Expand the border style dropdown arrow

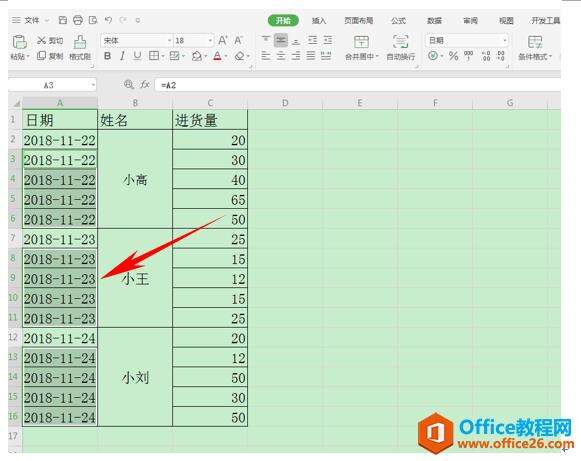tap(163, 56)
